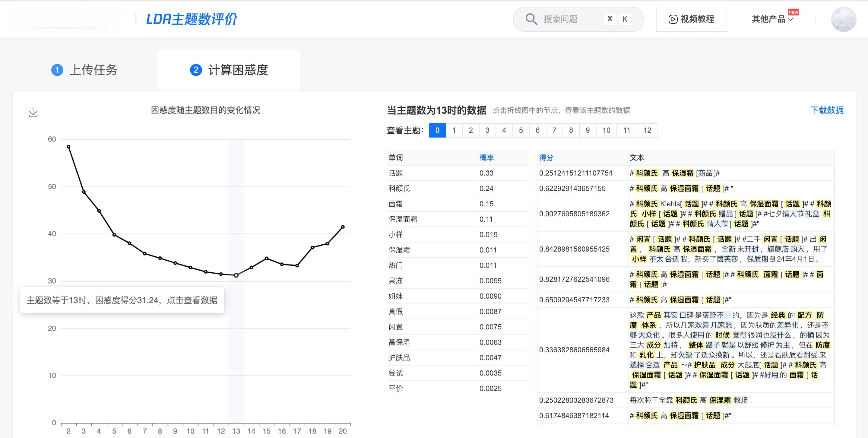Click the 下载数据 link

click(x=827, y=110)
